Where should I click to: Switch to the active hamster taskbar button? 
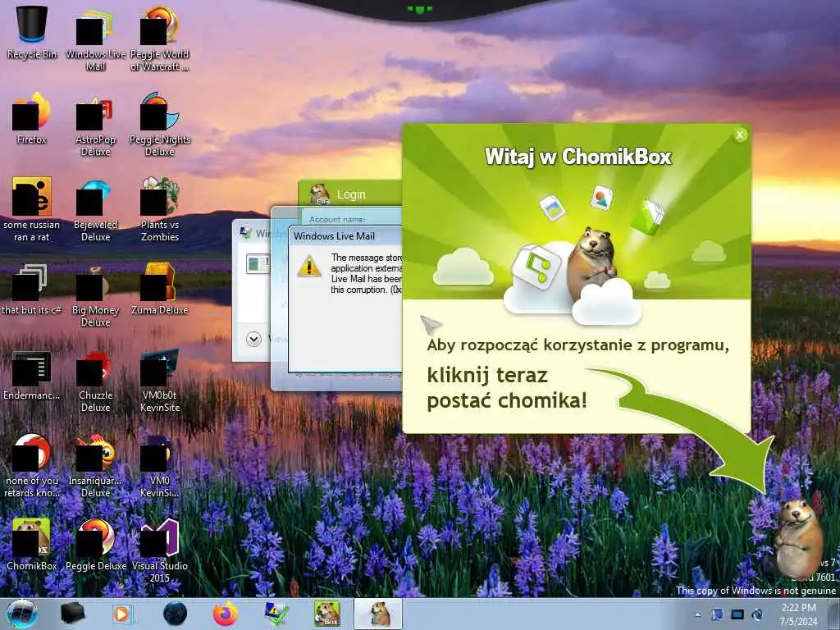[378, 614]
